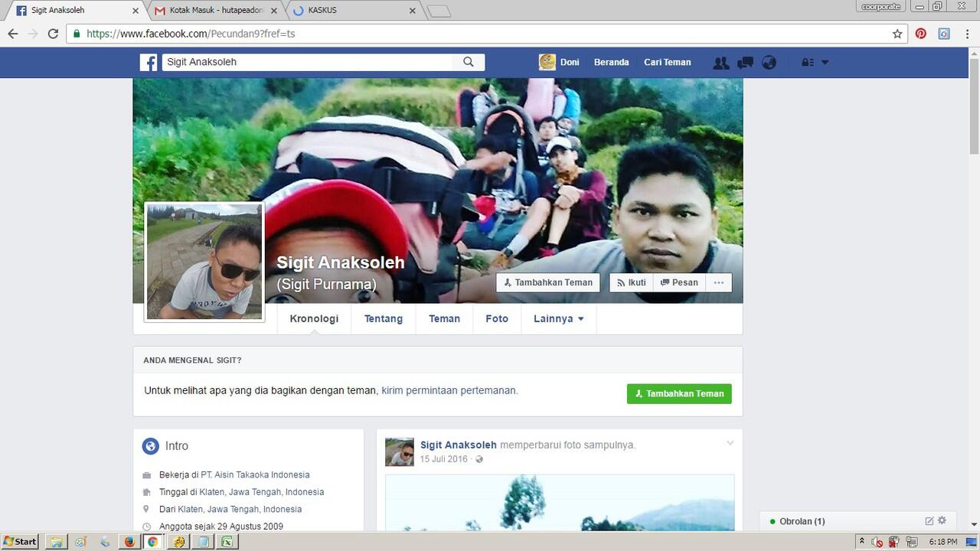Click the coorporate profile button

coord(880,6)
